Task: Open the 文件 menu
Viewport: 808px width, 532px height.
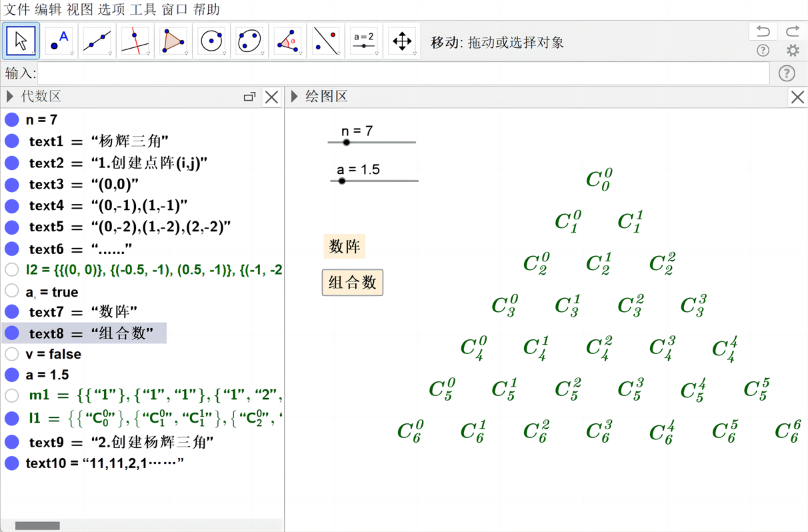Action: [17, 9]
